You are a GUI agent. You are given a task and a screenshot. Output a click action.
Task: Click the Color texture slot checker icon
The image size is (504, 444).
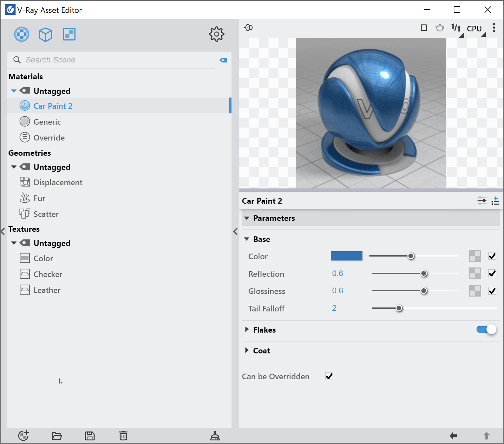click(x=475, y=256)
